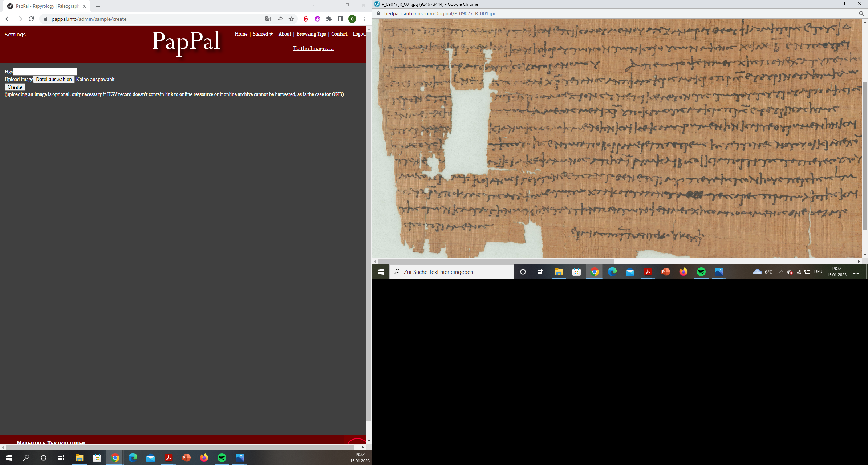Open Windows Start menu in bottom taskbar
Image resolution: width=868 pixels, height=465 pixels.
[9, 458]
